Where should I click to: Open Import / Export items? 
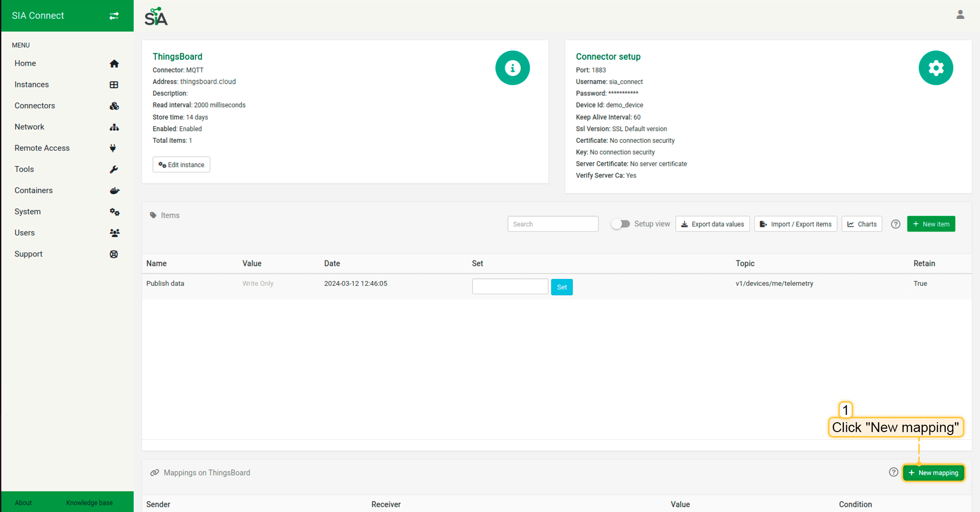(795, 224)
